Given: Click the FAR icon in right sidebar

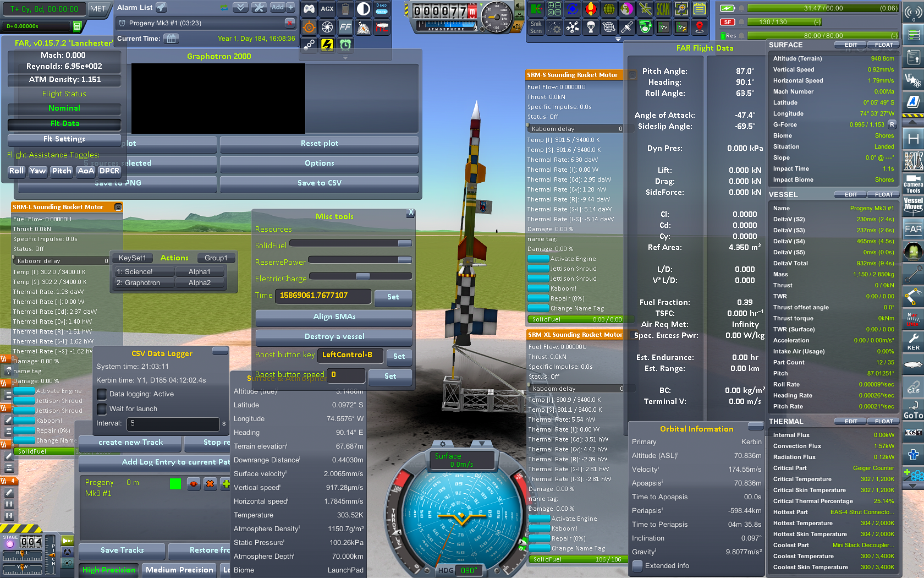Looking at the screenshot, I should pyautogui.click(x=914, y=229).
